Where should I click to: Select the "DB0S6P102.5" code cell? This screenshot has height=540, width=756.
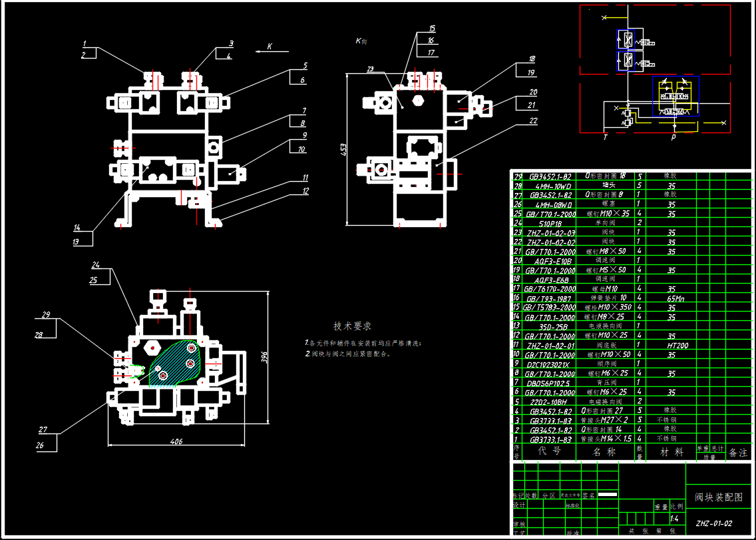click(550, 383)
